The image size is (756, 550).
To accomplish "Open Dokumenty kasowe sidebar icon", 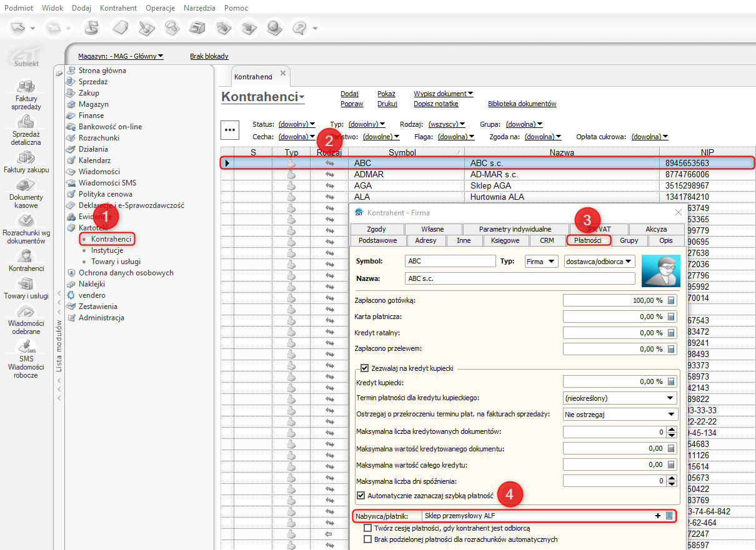I will (26, 186).
